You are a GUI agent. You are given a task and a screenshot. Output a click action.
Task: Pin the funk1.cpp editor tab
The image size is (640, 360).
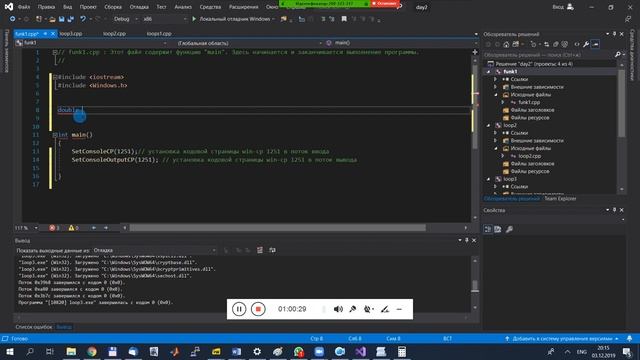(x=45, y=33)
